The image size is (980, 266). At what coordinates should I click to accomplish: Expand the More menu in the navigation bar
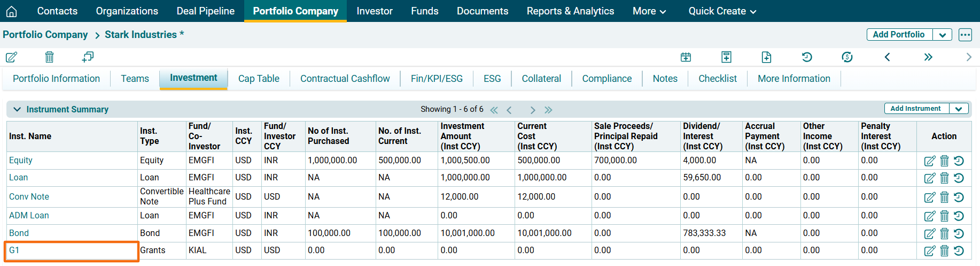649,11
